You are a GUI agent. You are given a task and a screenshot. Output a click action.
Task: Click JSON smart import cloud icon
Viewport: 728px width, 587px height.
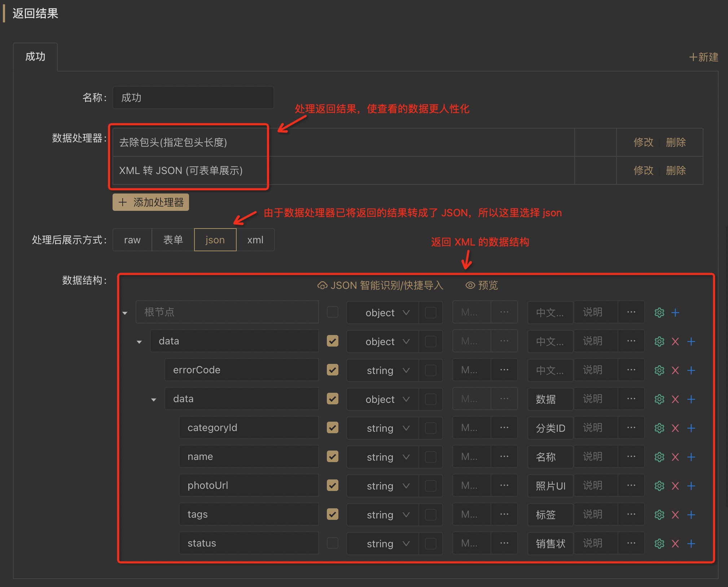coord(322,286)
